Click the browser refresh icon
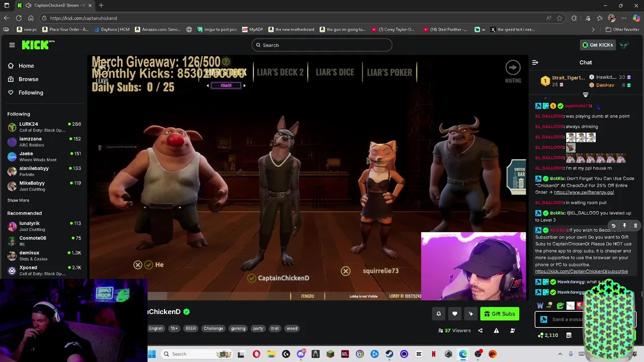Screen dimensions: 644x362 coord(19,18)
